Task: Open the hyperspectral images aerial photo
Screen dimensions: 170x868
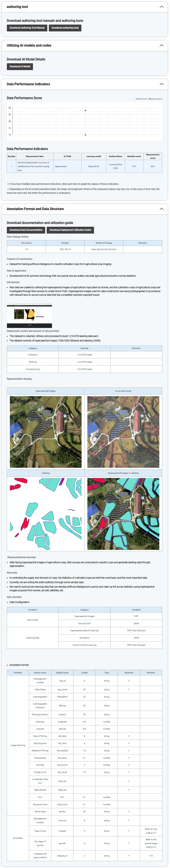Action: (46, 432)
